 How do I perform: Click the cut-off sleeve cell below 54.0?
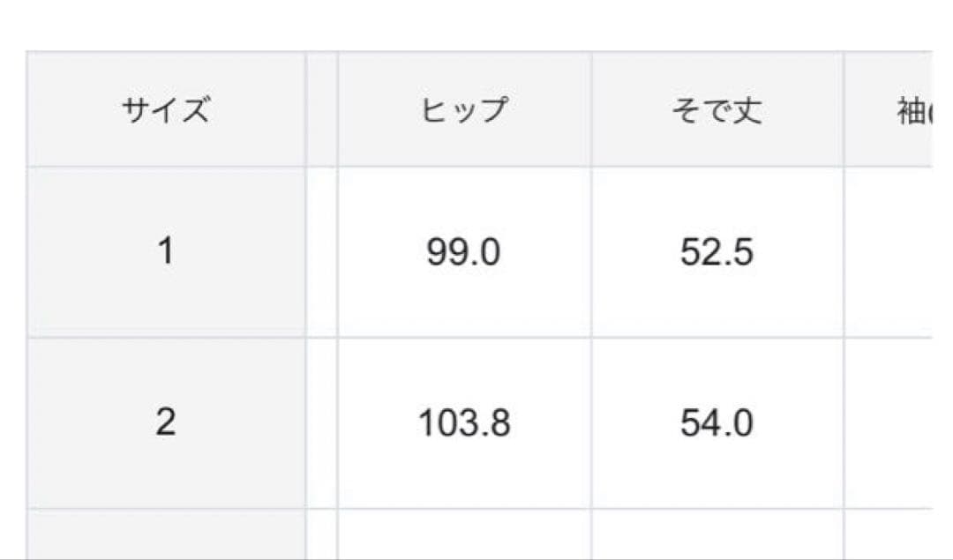pos(717,534)
